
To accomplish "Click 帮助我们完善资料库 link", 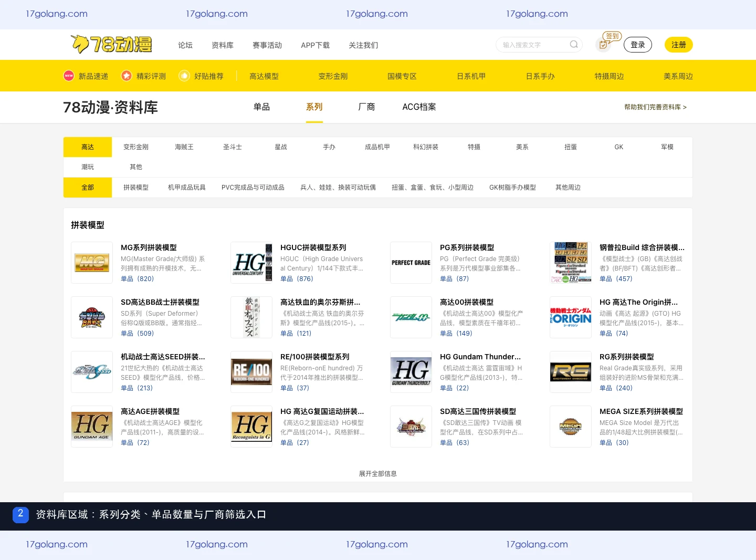I will point(655,107).
